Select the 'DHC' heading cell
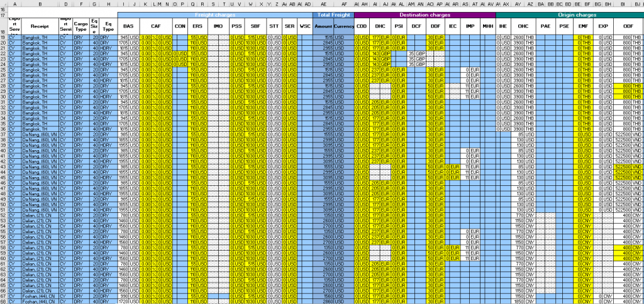 380,26
